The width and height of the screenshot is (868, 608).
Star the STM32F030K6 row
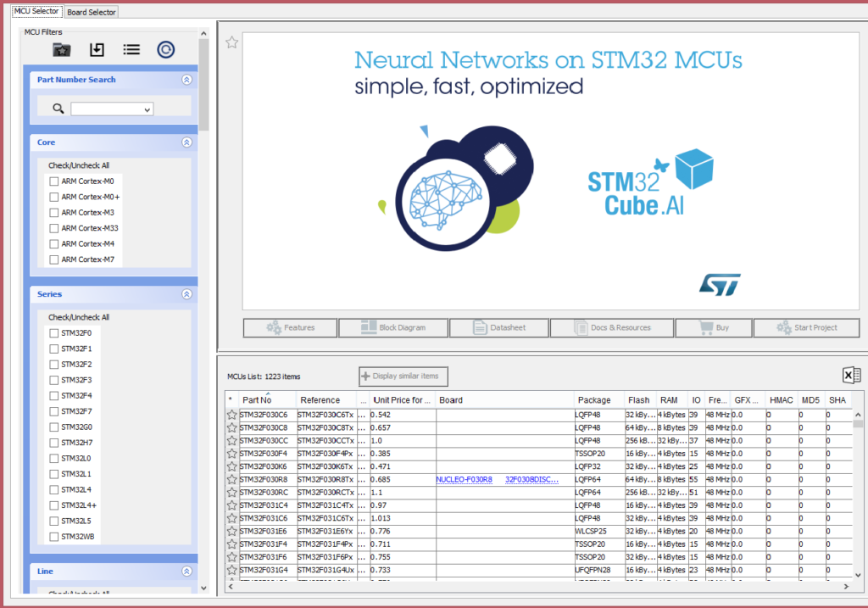pos(231,466)
